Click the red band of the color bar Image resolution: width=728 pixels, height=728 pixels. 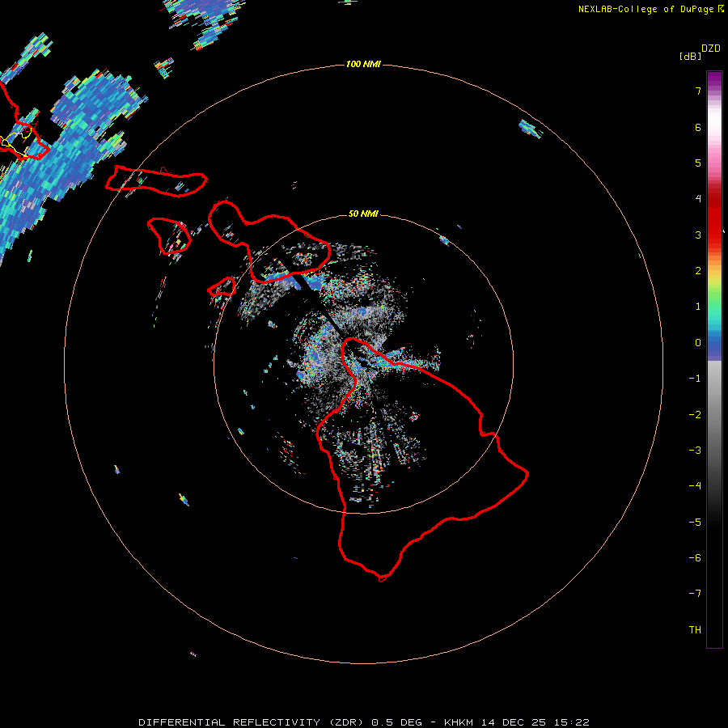click(x=714, y=216)
